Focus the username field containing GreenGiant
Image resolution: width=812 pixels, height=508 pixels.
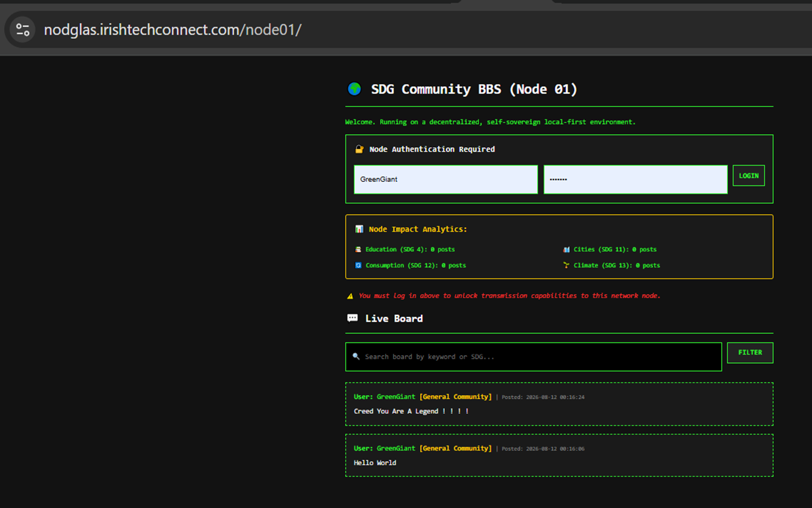tap(446, 179)
